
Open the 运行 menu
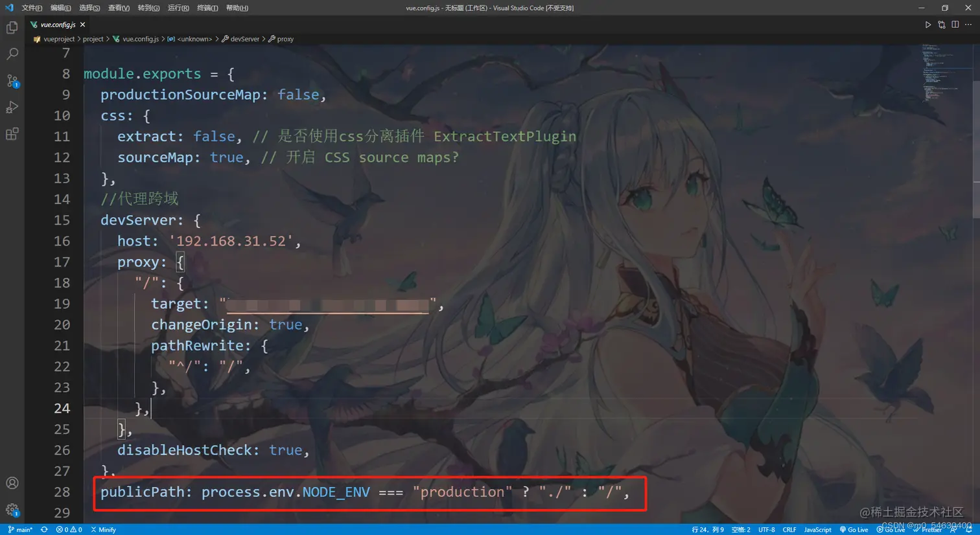point(178,8)
